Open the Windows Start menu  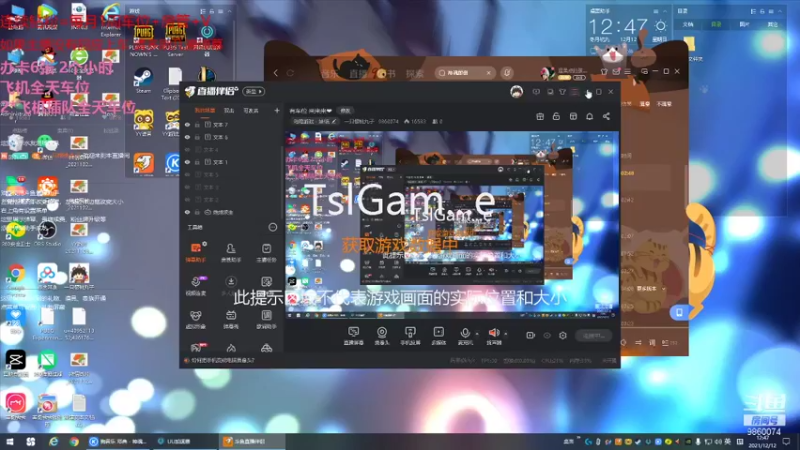point(10,441)
